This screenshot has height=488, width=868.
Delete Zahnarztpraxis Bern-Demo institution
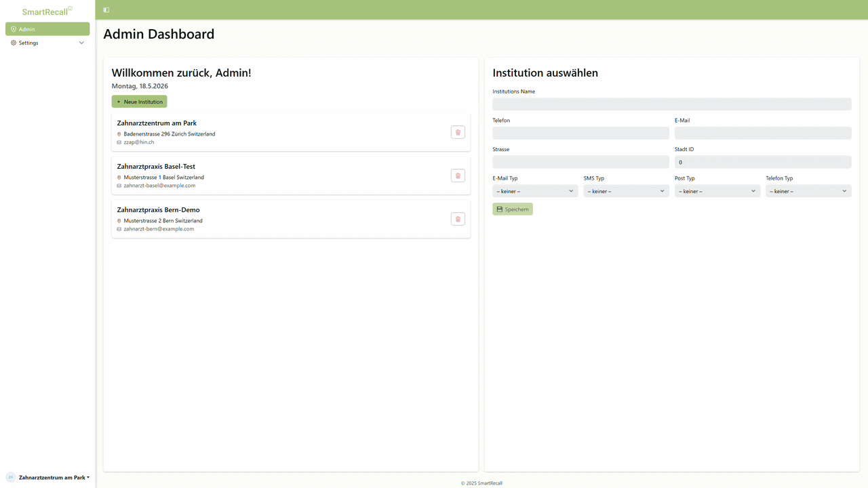pos(458,219)
